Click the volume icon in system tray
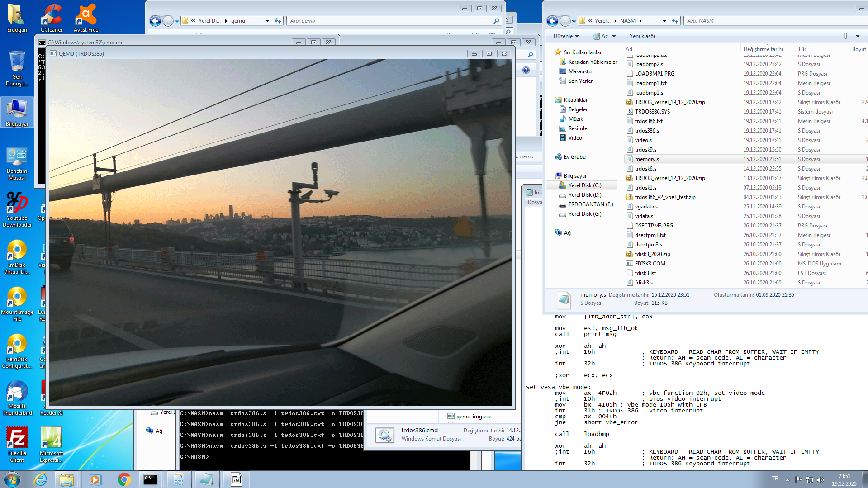This screenshot has width=868, height=488. click(821, 479)
